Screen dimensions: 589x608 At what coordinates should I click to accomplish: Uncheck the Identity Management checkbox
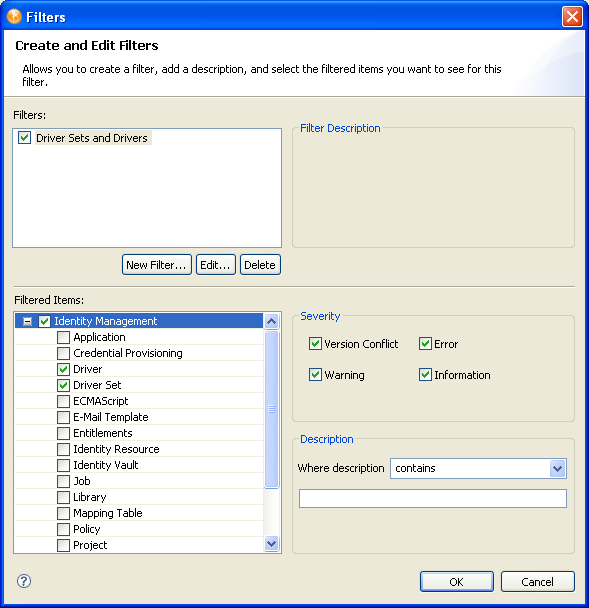click(45, 321)
